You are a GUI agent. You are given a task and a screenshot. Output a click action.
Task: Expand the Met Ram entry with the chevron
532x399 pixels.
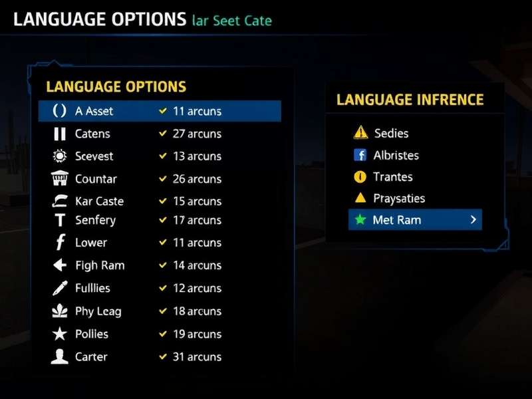pos(475,219)
